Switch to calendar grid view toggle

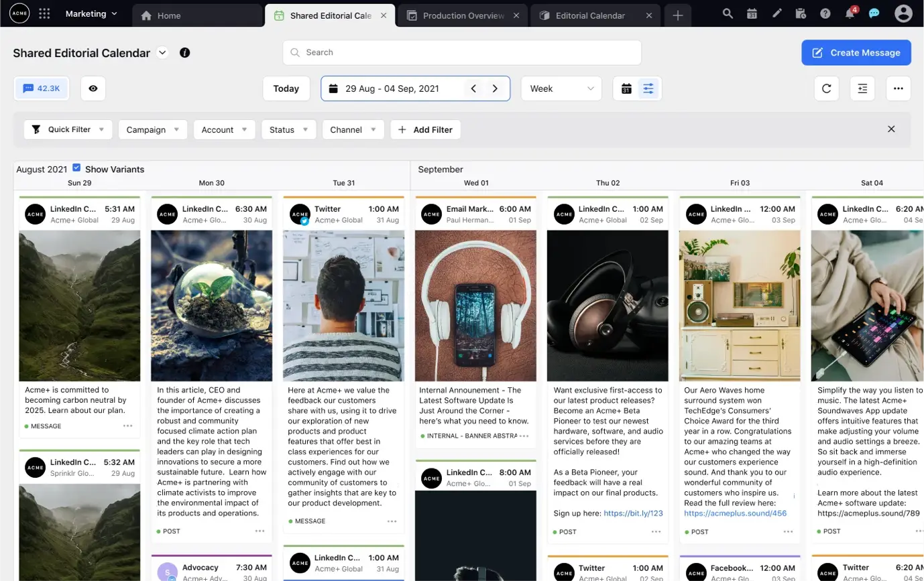626,88
